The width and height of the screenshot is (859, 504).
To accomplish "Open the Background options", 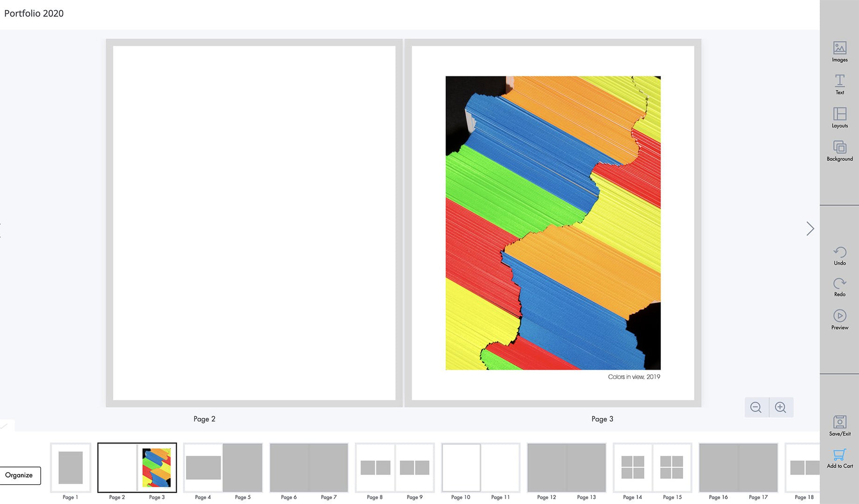I will coord(839,150).
